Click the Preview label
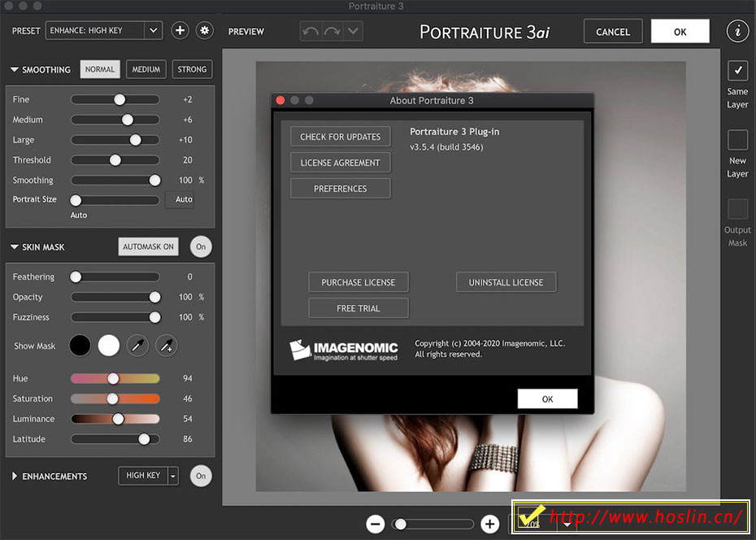Image resolution: width=756 pixels, height=540 pixels. click(245, 32)
